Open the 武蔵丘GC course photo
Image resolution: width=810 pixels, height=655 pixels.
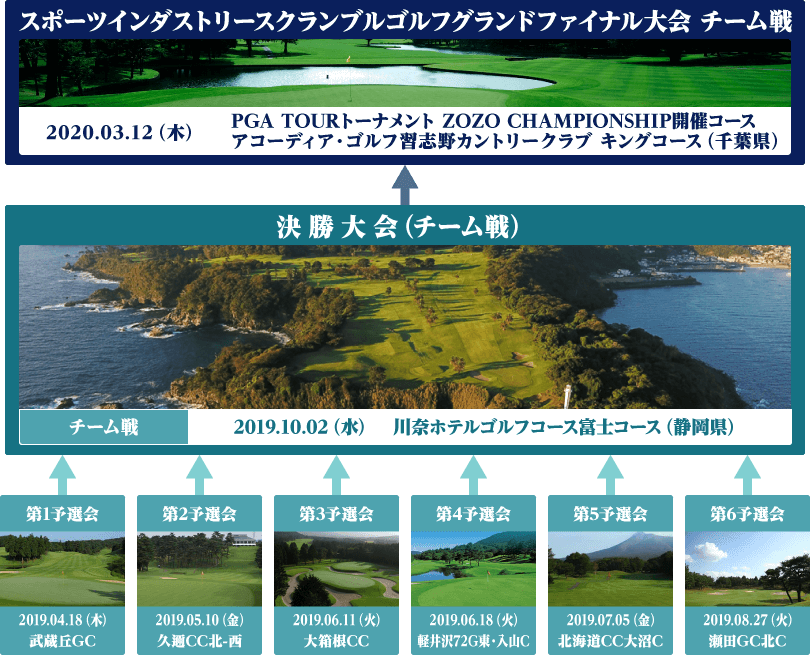[x=63, y=568]
